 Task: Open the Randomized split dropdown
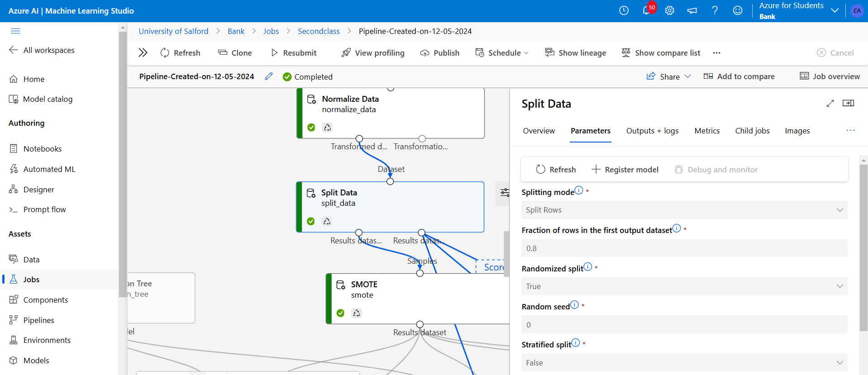[x=684, y=286]
